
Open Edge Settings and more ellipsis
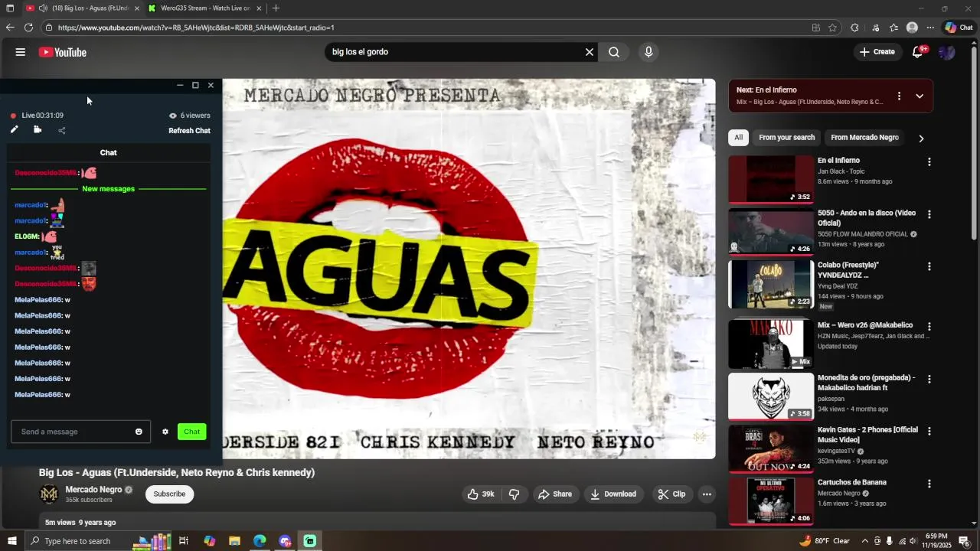tap(930, 28)
